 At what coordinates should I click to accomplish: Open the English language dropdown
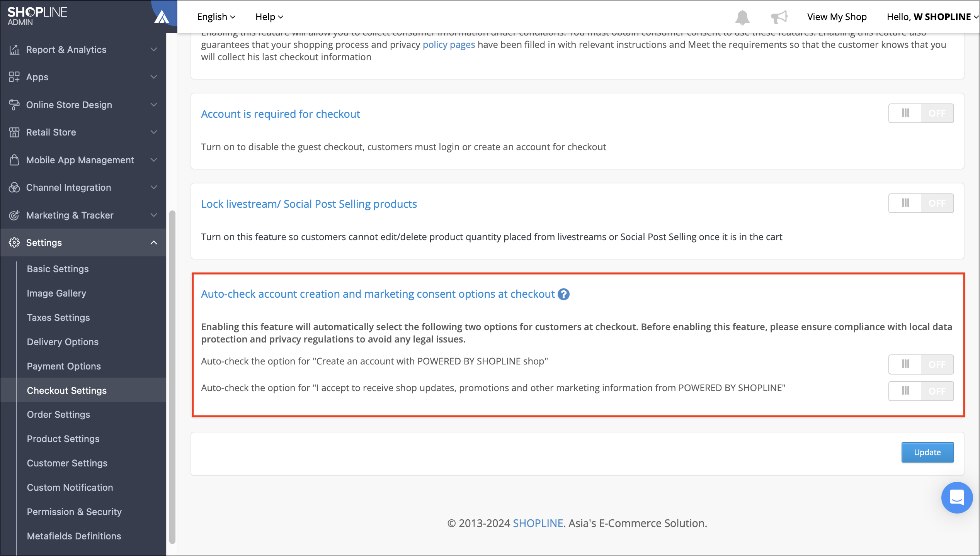coord(216,17)
